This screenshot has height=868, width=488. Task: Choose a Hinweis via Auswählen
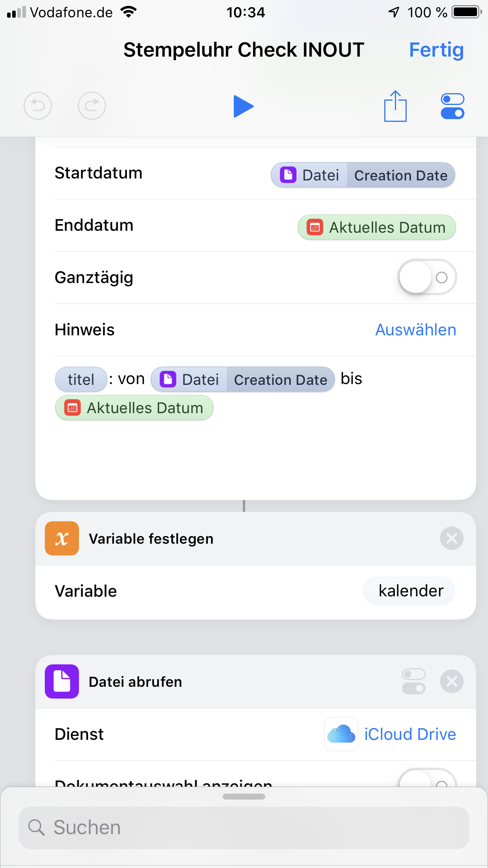tap(416, 330)
